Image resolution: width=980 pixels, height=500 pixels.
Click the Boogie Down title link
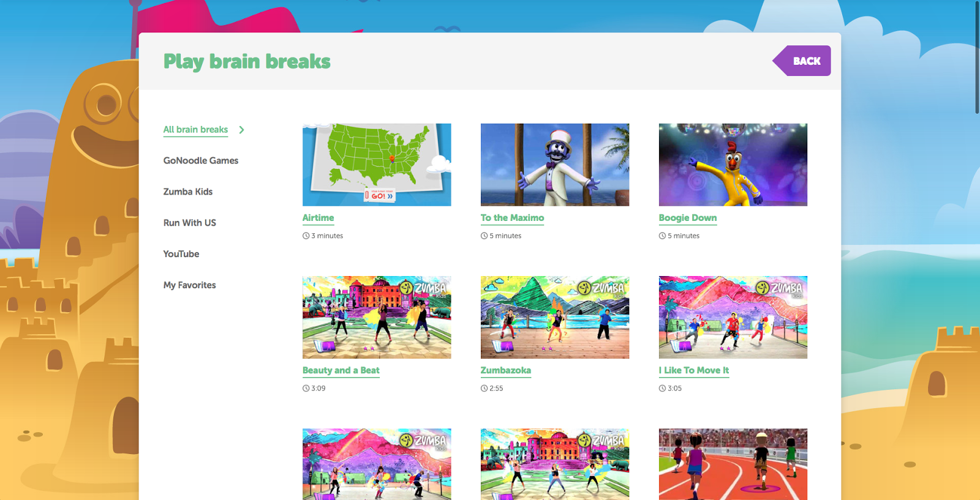(x=688, y=218)
